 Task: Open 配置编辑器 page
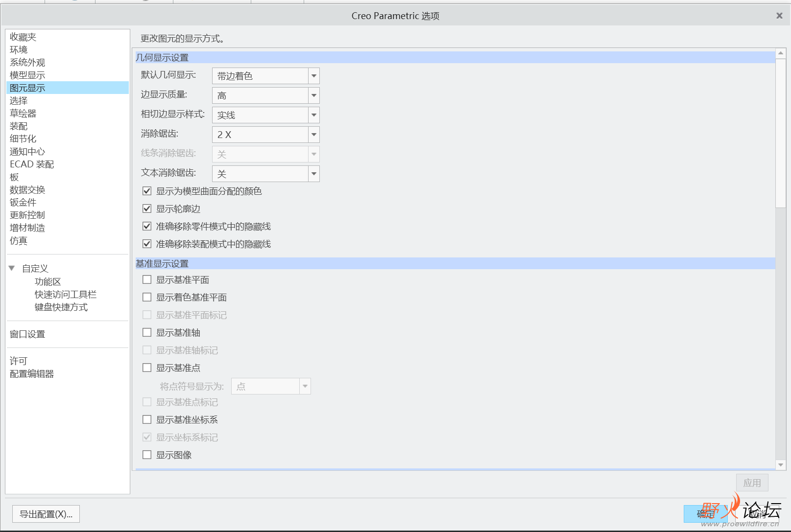pyautogui.click(x=32, y=374)
